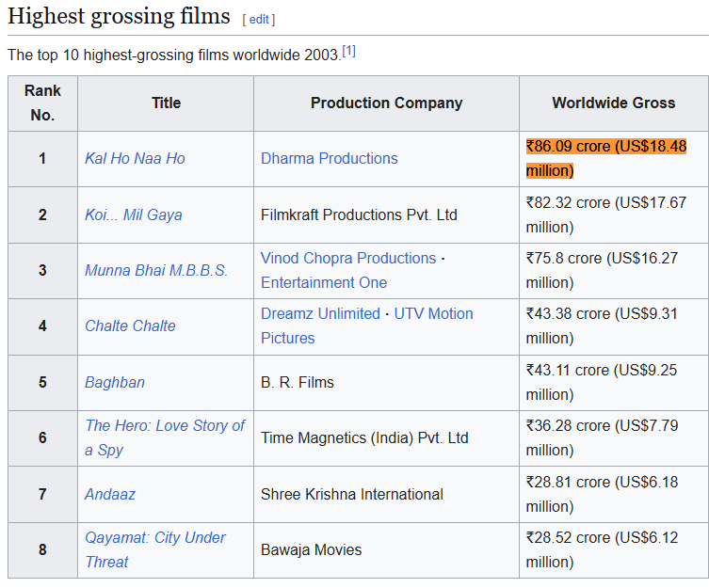
Task: Click Shree Krishna International text
Action: pos(352,494)
